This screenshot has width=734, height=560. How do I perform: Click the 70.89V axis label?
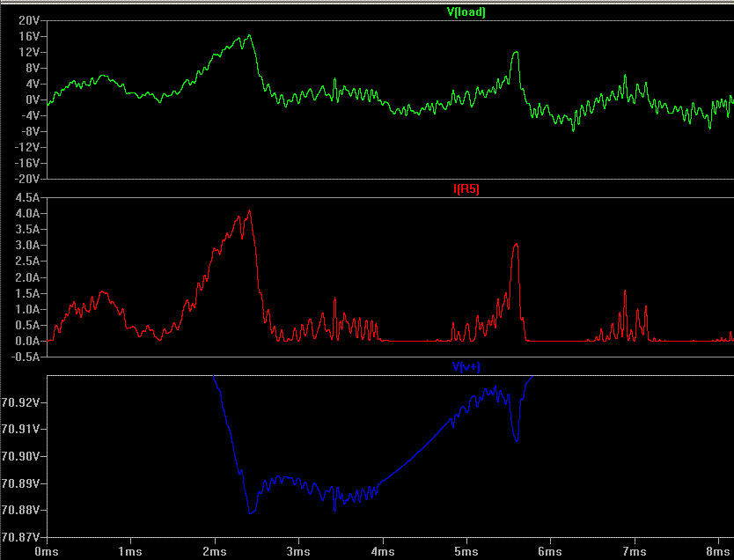[20, 483]
